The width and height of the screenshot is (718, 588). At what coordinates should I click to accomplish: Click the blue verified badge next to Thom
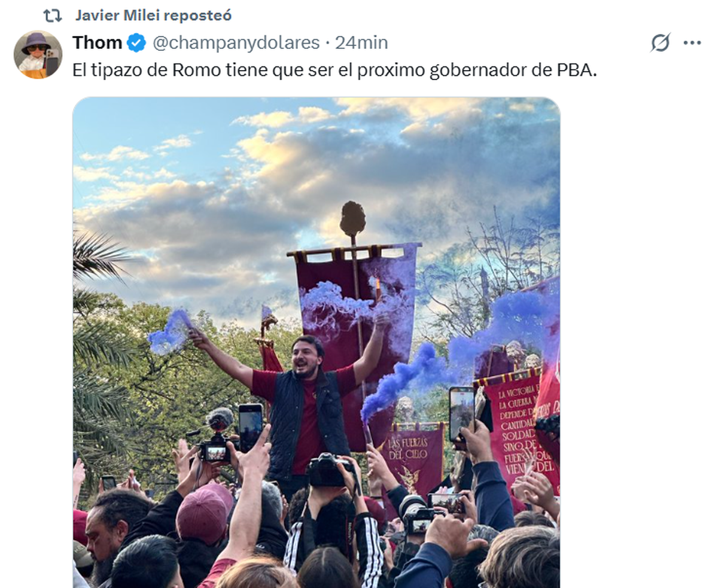(x=137, y=43)
